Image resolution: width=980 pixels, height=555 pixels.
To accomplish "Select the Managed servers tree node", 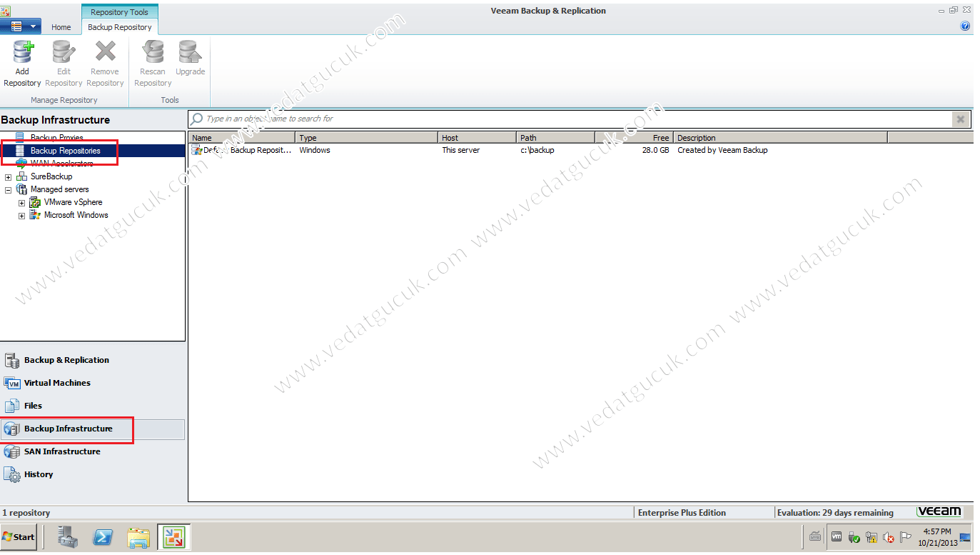I will click(59, 189).
